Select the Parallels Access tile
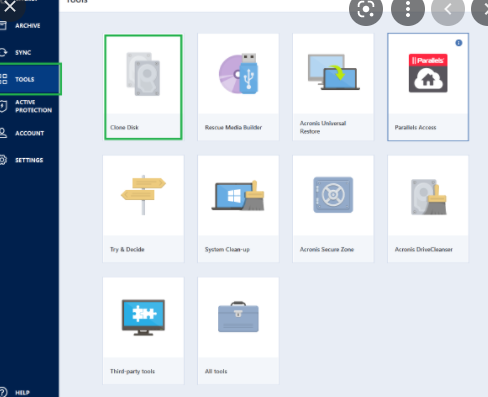This screenshot has width=488, height=397. [428, 87]
